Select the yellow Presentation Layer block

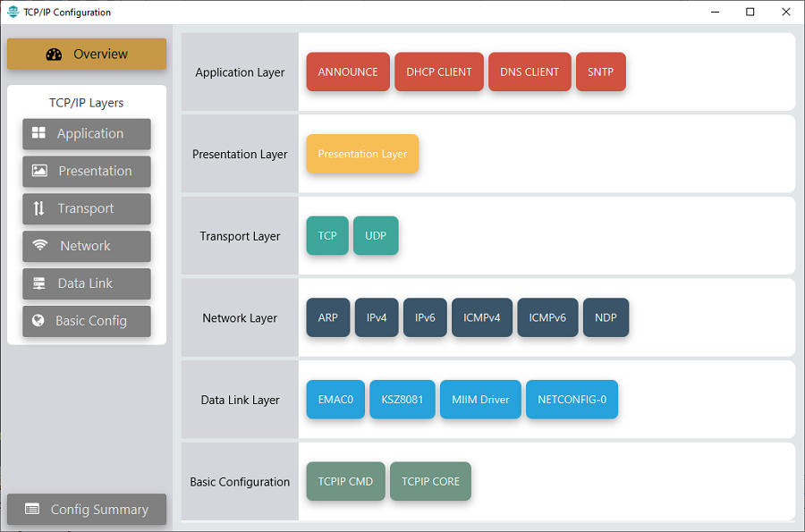coord(362,154)
